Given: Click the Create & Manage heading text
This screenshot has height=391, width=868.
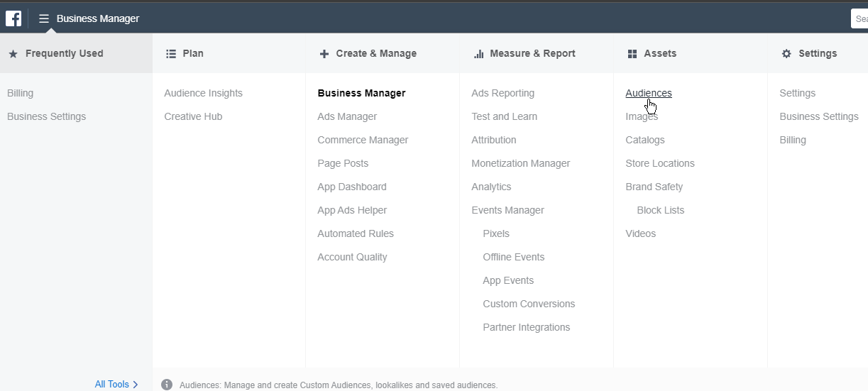Looking at the screenshot, I should coord(376,53).
